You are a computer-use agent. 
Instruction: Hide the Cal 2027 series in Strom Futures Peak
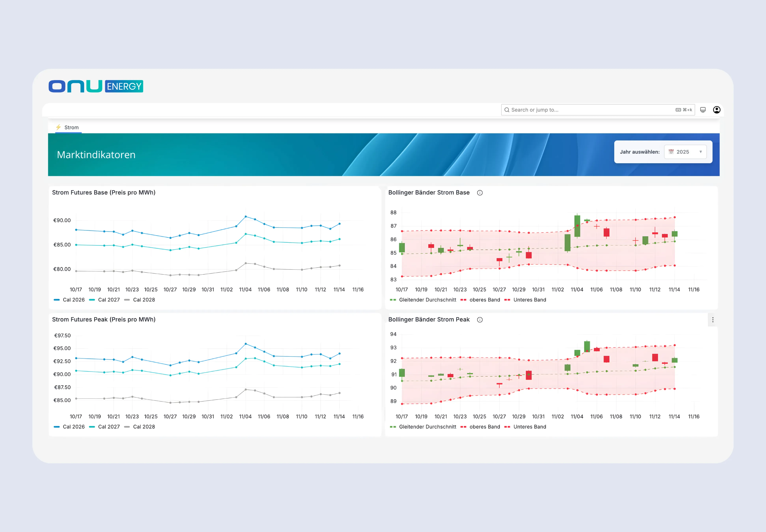click(x=105, y=427)
